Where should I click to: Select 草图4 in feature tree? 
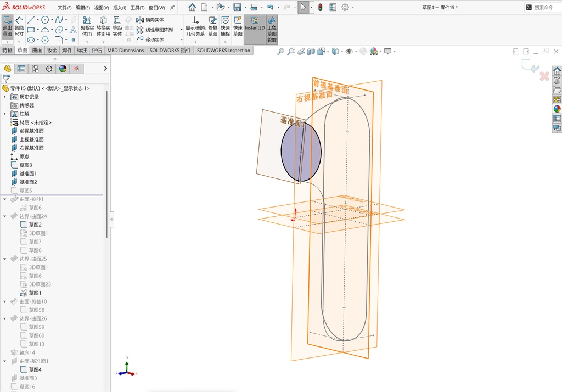click(x=35, y=369)
